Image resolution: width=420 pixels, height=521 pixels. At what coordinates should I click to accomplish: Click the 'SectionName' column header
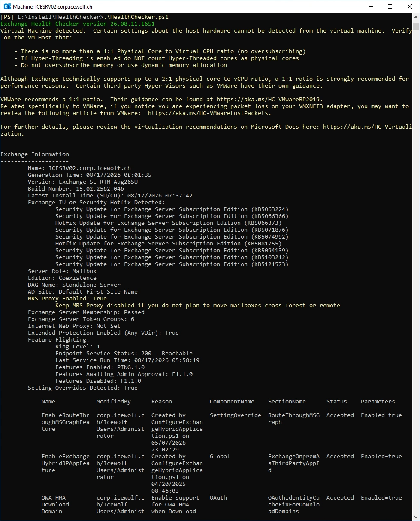pos(287,402)
